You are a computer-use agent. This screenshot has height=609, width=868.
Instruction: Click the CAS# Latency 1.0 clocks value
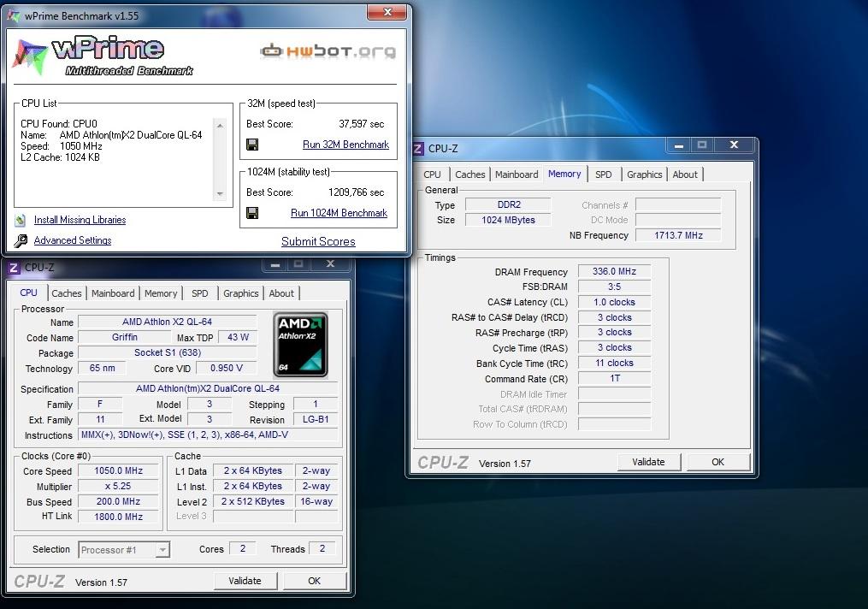[615, 302]
